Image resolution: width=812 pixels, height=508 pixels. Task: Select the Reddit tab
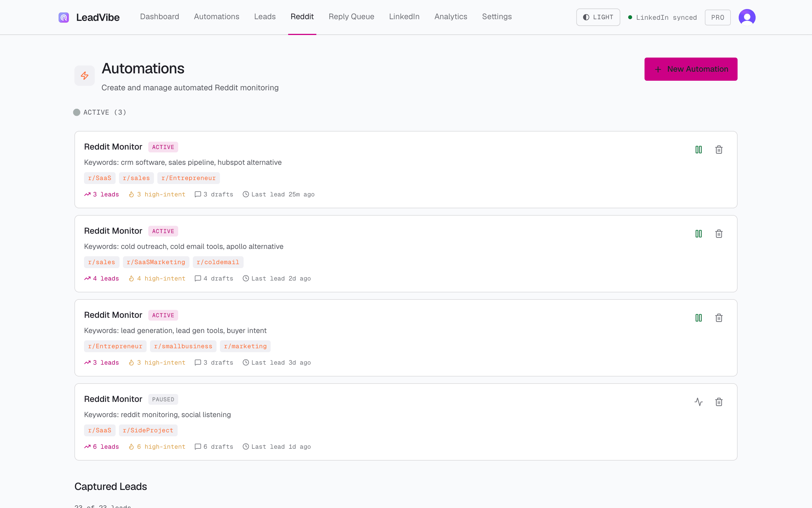(302, 16)
